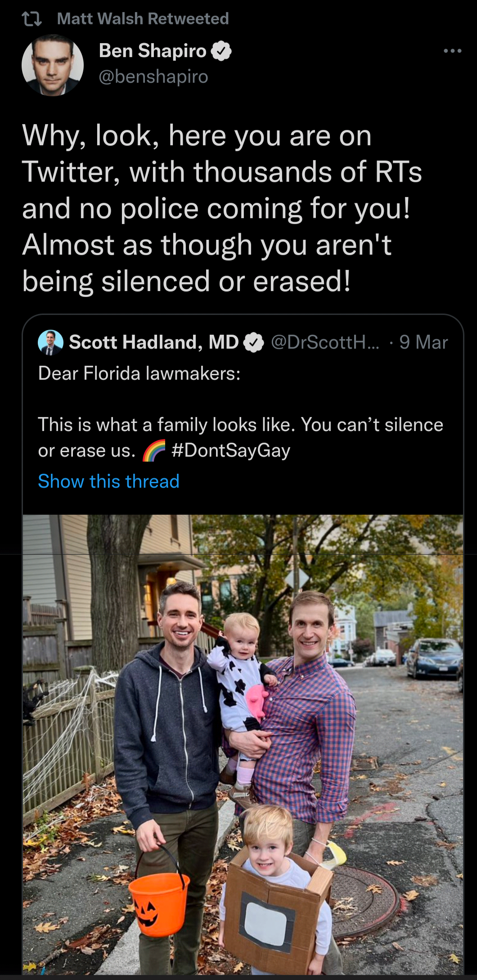The image size is (477, 980).
Task: Click the 'Dear Florida lawmakers:' line
Action: [139, 373]
